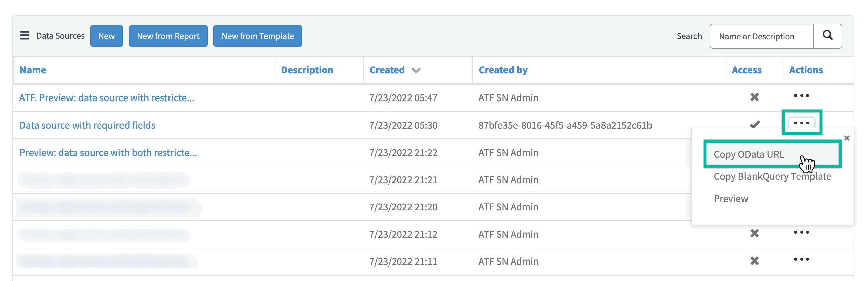Image resolution: width=868 pixels, height=281 pixels.
Task: Select Copy OData URL menu option
Action: [x=749, y=155]
